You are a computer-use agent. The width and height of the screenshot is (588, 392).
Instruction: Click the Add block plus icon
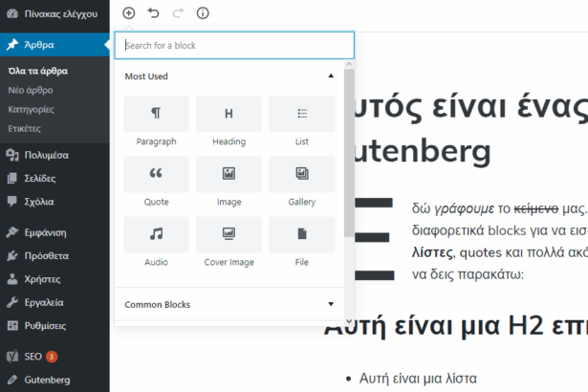tap(129, 13)
